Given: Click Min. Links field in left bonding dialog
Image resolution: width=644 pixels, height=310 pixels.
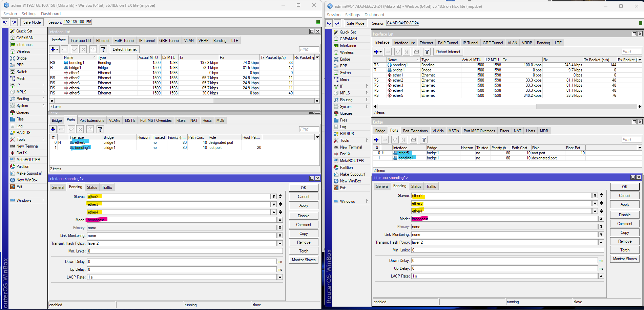Looking at the screenshot, I should (185, 251).
